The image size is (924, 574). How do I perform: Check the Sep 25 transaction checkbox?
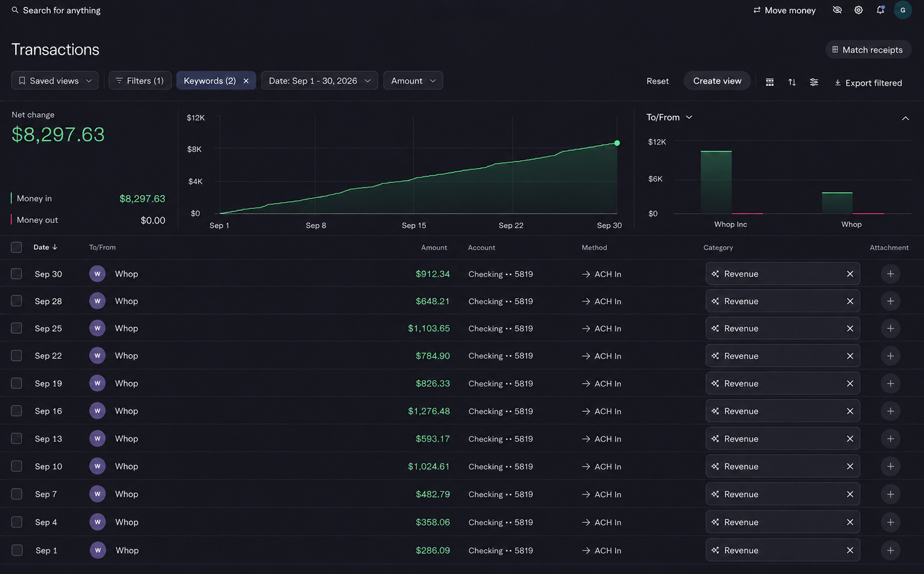(16, 328)
